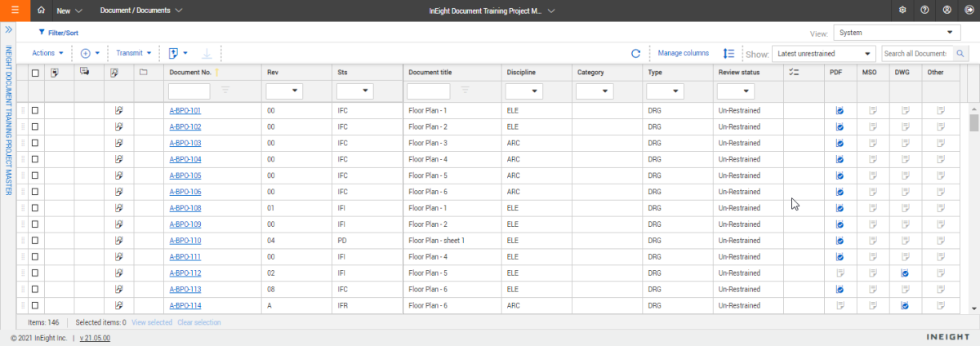
Task: Open document link A-BPO-105
Action: point(185,175)
